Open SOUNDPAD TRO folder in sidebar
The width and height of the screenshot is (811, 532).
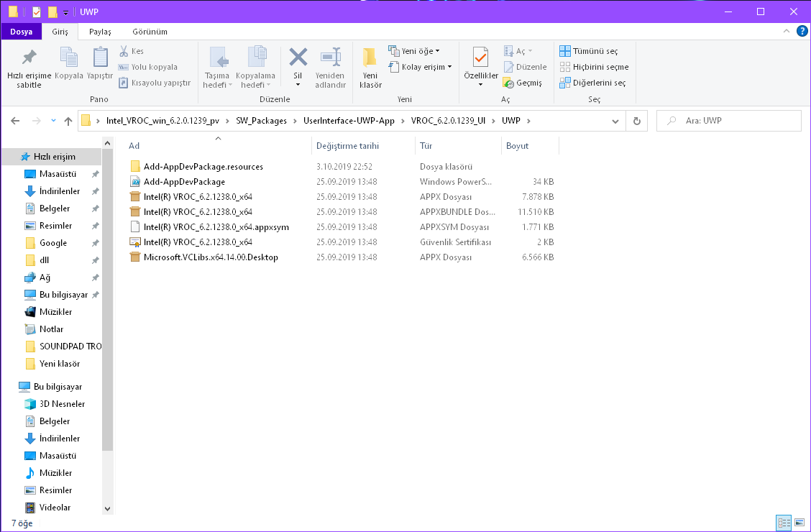point(70,347)
